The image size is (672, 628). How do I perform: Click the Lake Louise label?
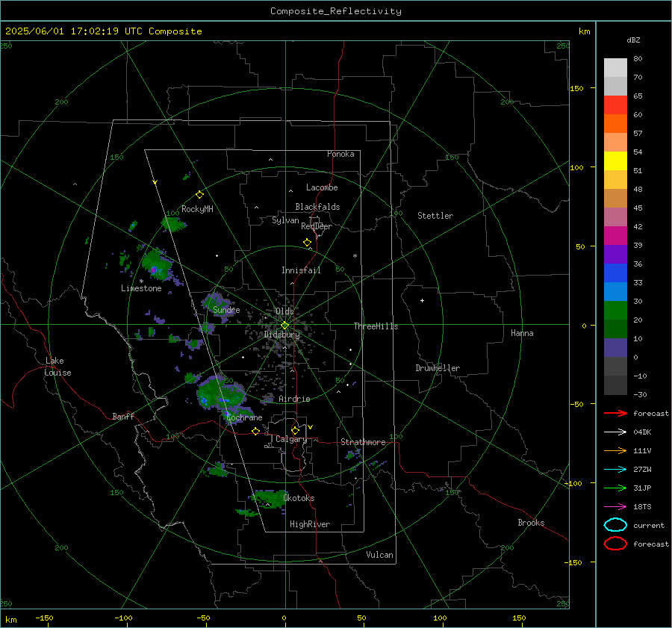click(x=57, y=367)
